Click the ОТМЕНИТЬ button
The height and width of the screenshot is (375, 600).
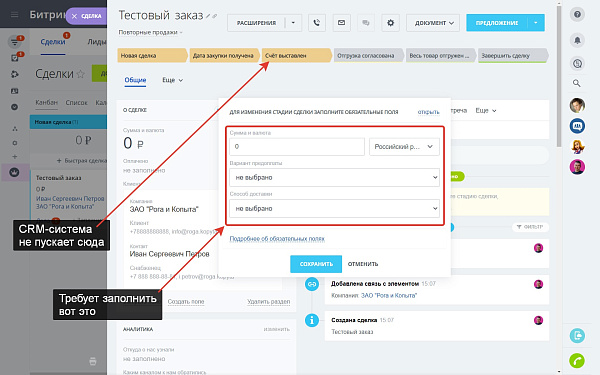tap(363, 264)
